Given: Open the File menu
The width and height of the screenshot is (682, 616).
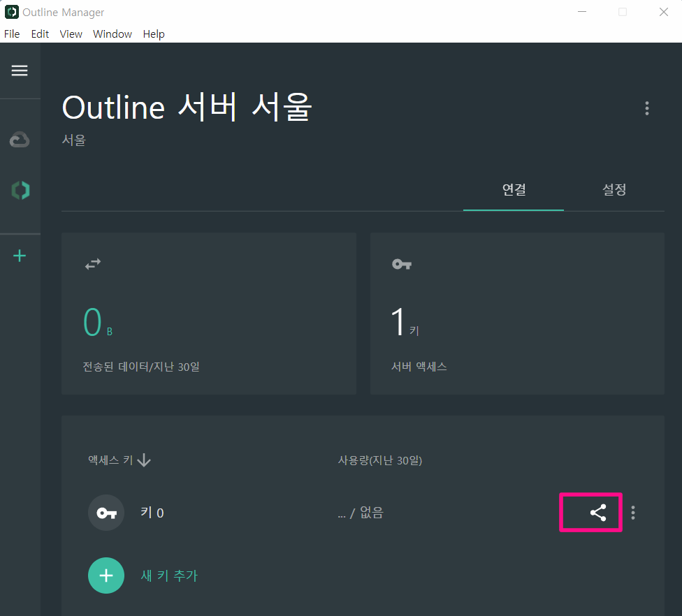Looking at the screenshot, I should [12, 34].
